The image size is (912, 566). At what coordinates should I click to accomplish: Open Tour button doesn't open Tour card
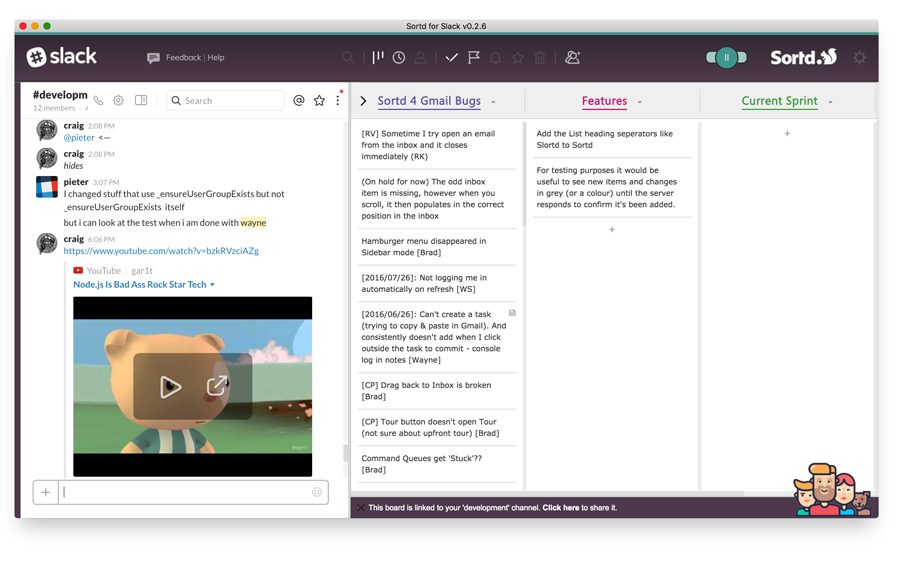click(x=437, y=428)
